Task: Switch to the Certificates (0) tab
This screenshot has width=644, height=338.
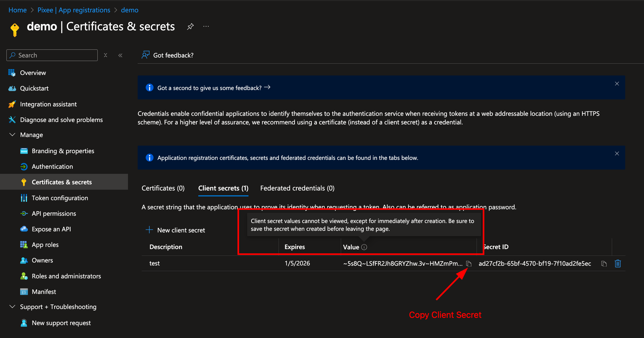Action: [163, 188]
